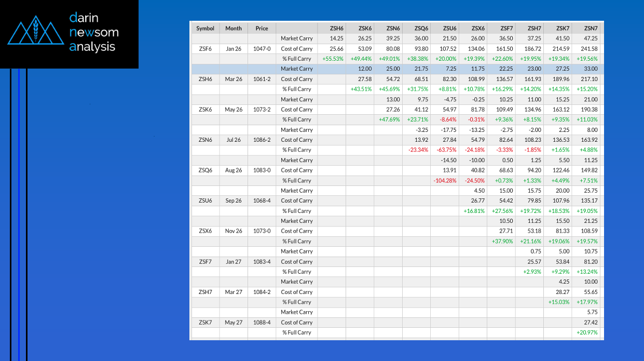Screen dimensions: 644x361
Task: Click the -63.75% red carry value
Action: click(x=445, y=150)
